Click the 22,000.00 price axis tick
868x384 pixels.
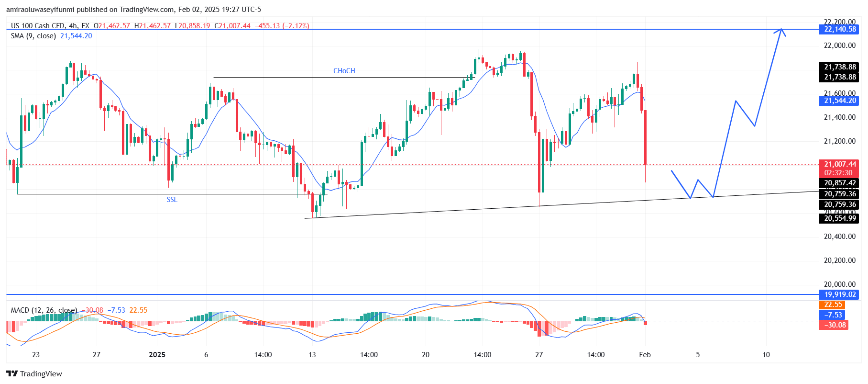840,45
